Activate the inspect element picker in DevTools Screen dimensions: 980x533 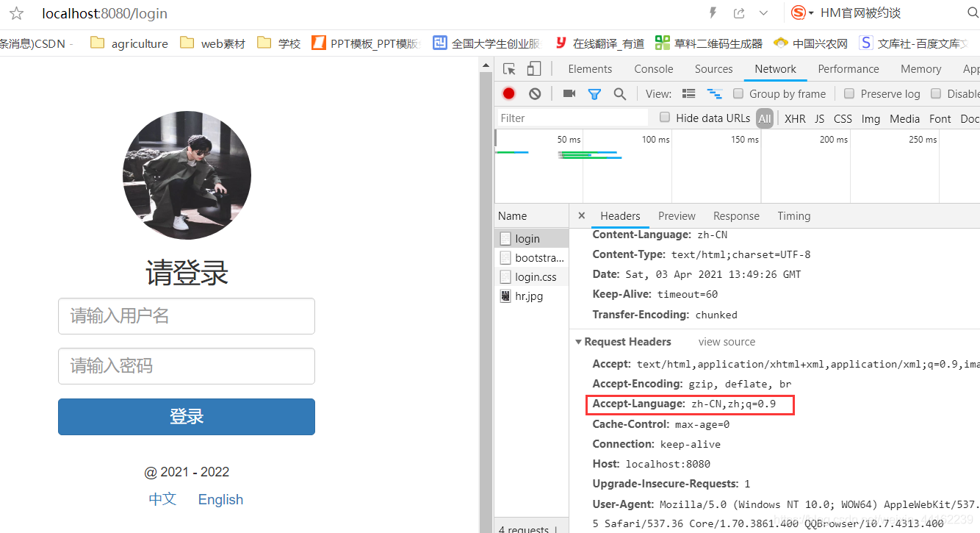pyautogui.click(x=509, y=69)
